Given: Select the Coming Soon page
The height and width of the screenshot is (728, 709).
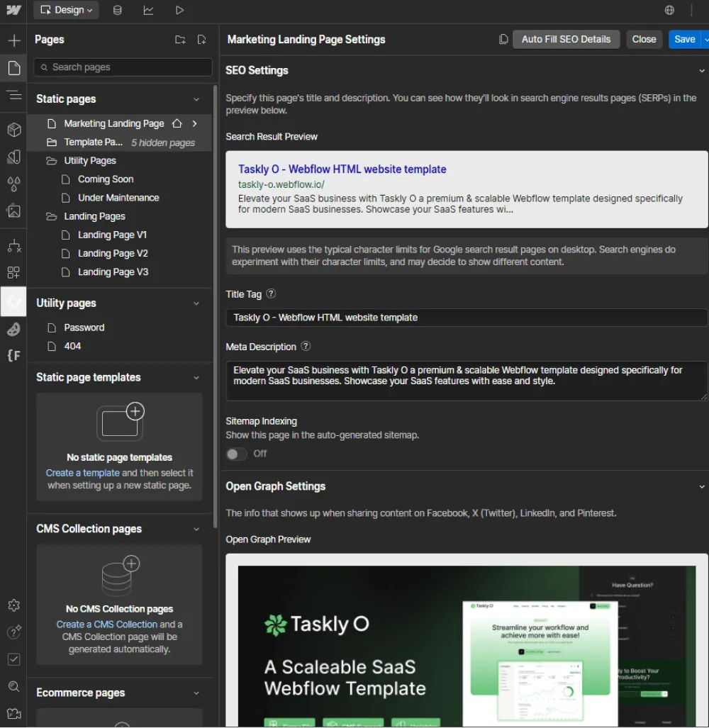Looking at the screenshot, I should [x=119, y=179].
